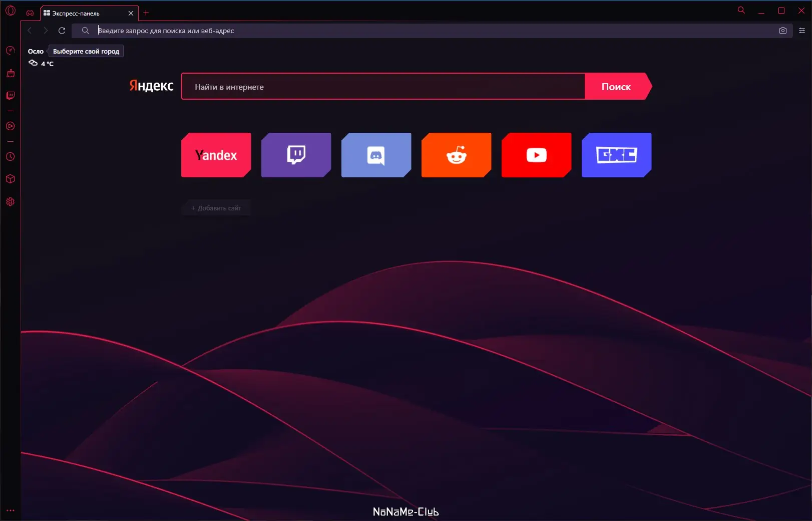This screenshot has width=812, height=521.
Task: Open the Discord speed dial tile
Action: [x=376, y=155]
